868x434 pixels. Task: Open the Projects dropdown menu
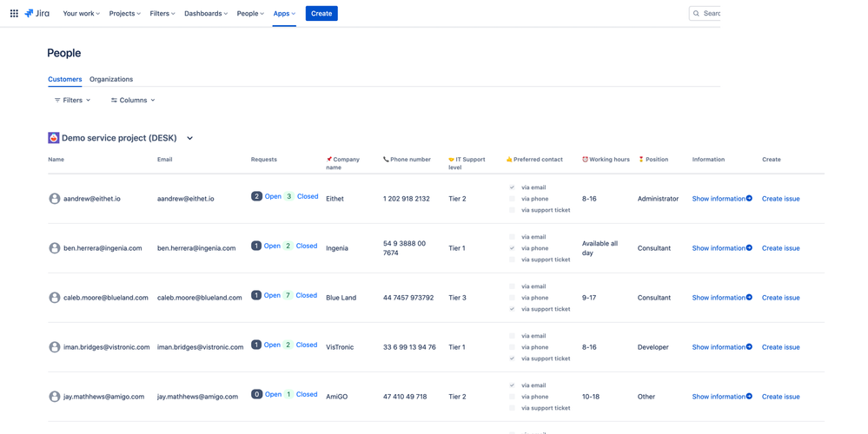coord(124,13)
